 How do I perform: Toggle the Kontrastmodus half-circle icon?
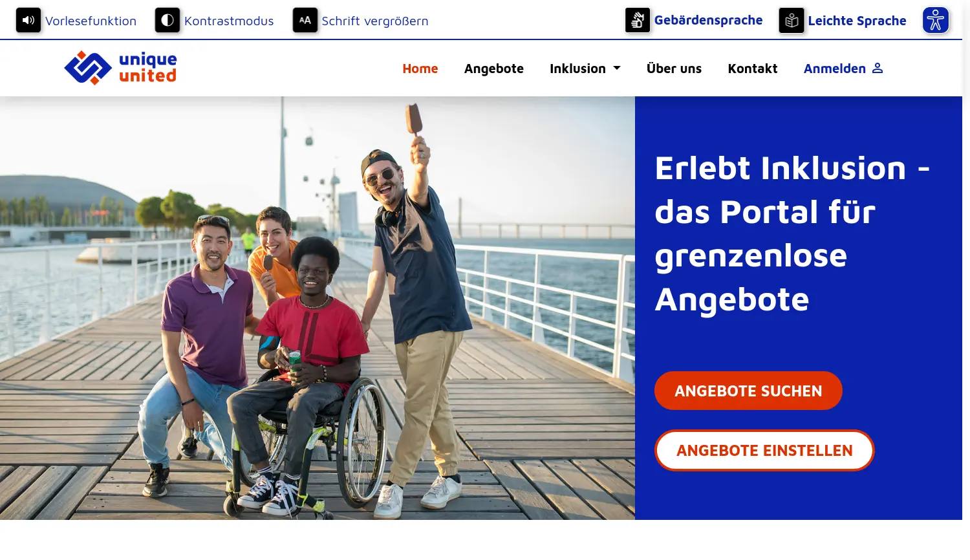tap(167, 20)
